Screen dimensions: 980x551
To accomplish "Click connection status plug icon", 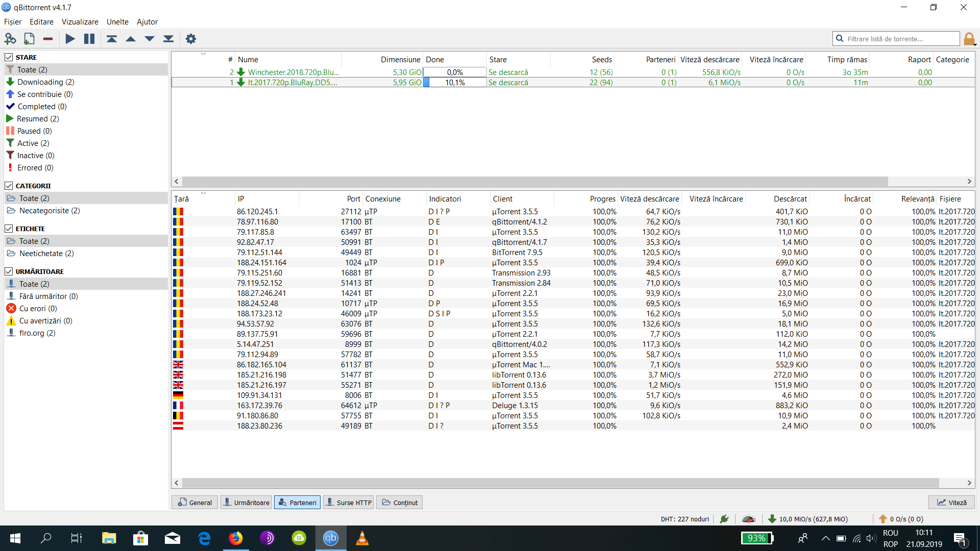I will click(724, 519).
